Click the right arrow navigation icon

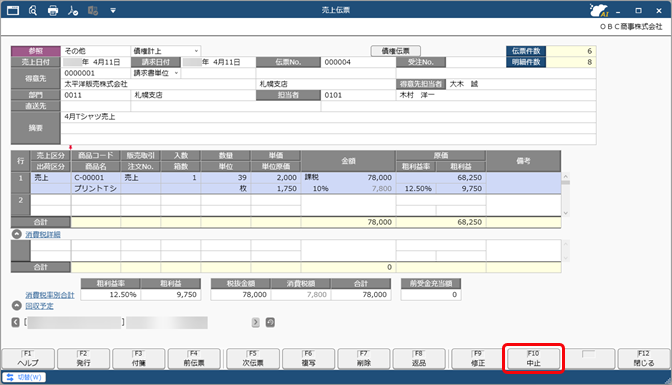click(x=256, y=322)
